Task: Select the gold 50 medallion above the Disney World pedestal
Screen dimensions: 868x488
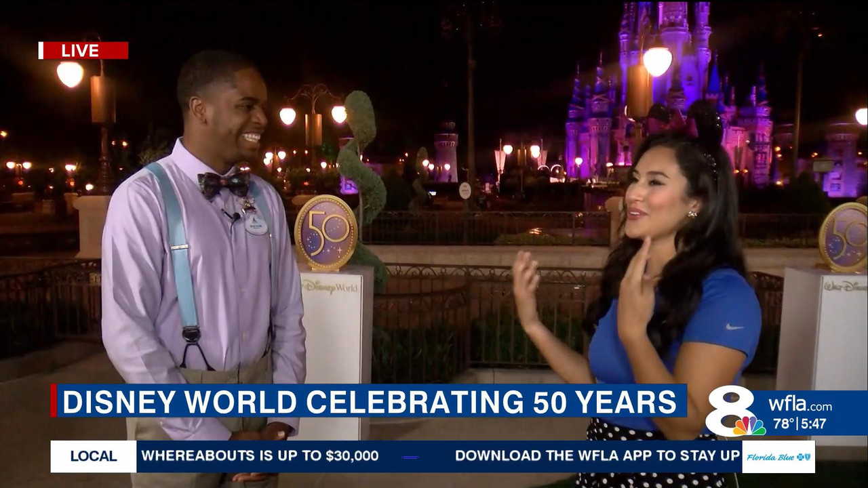Action: [325, 232]
